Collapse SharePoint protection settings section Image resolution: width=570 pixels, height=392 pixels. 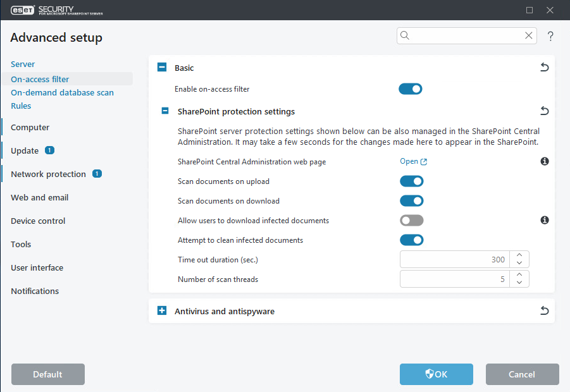pyautogui.click(x=165, y=111)
